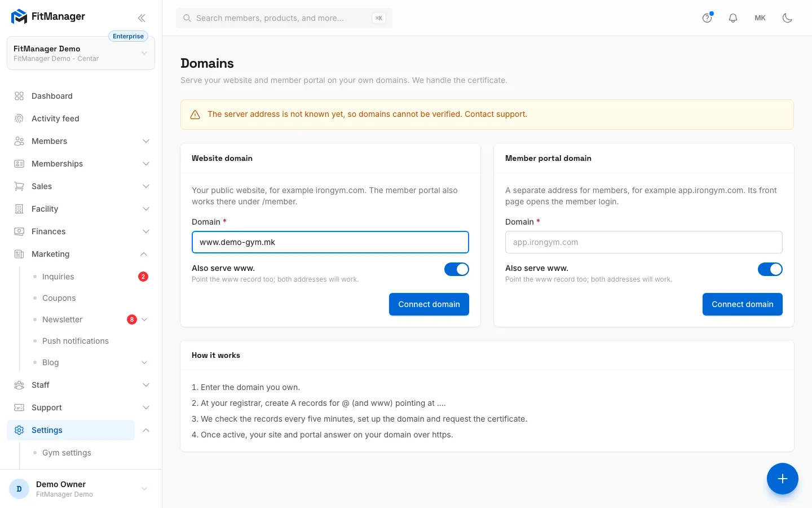Expand the Memberships section chevron

pyautogui.click(x=146, y=164)
